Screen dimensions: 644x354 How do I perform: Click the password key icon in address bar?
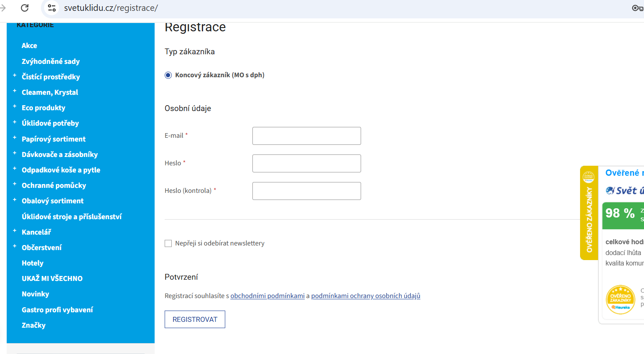click(x=637, y=8)
